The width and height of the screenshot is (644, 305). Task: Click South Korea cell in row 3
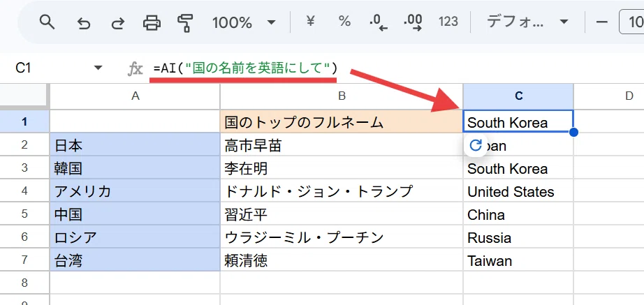[518, 168]
